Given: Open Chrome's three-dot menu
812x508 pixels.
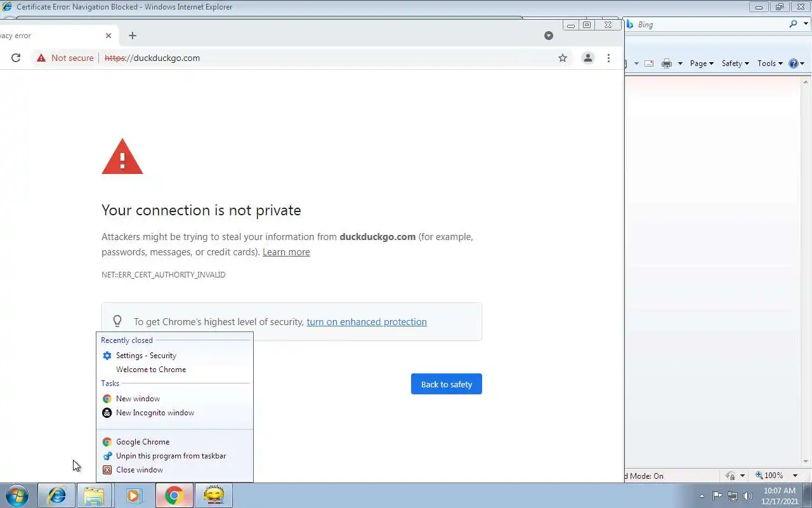Looking at the screenshot, I should click(x=608, y=58).
